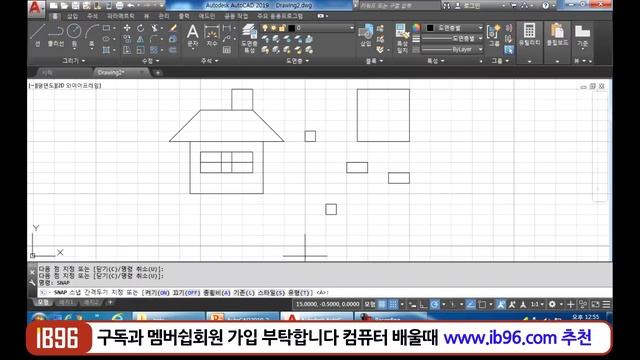Viewport: 640px width, 360px height.
Task: Expand the 특성 (Properties) panel
Action: pos(435,60)
